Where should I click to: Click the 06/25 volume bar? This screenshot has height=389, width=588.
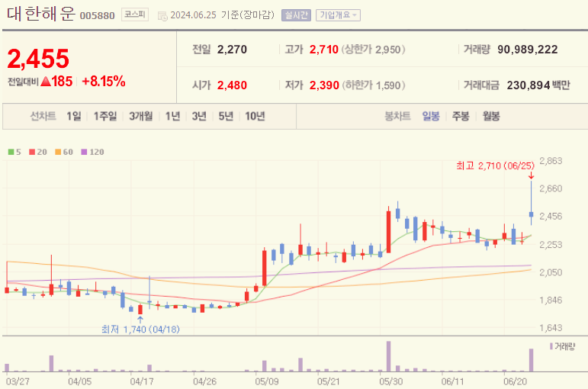(x=531, y=360)
